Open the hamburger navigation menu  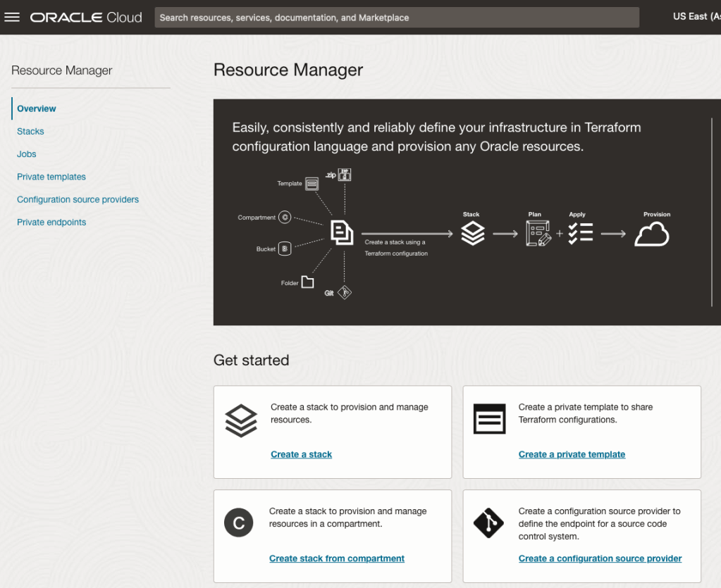click(12, 17)
